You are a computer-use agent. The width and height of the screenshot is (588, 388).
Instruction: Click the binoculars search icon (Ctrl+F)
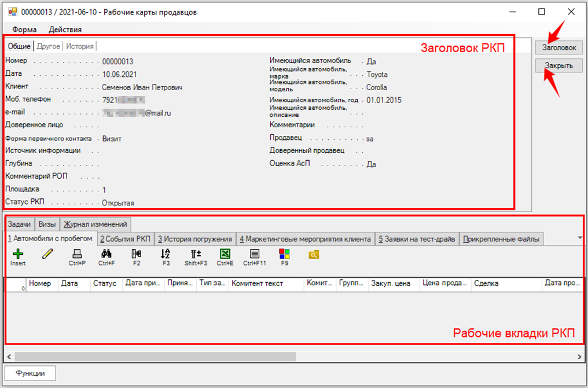click(x=106, y=254)
